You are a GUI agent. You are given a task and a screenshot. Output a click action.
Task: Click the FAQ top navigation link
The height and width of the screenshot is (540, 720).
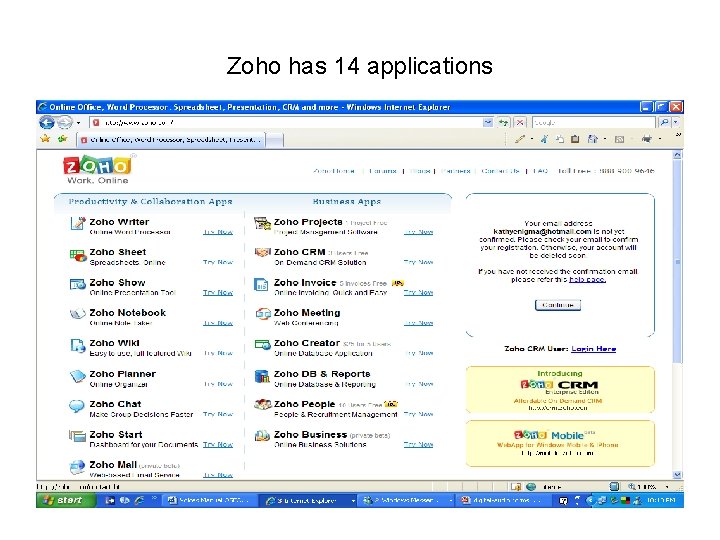(540, 171)
